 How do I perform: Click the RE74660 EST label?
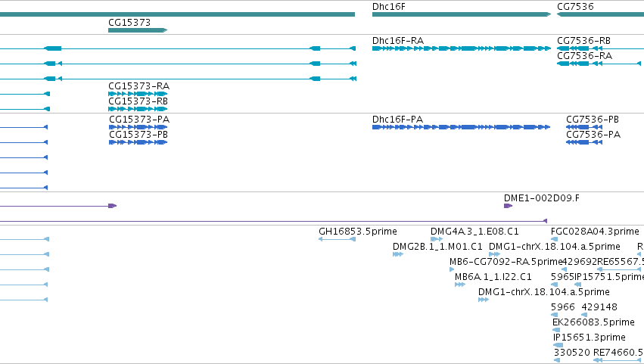click(x=618, y=353)
